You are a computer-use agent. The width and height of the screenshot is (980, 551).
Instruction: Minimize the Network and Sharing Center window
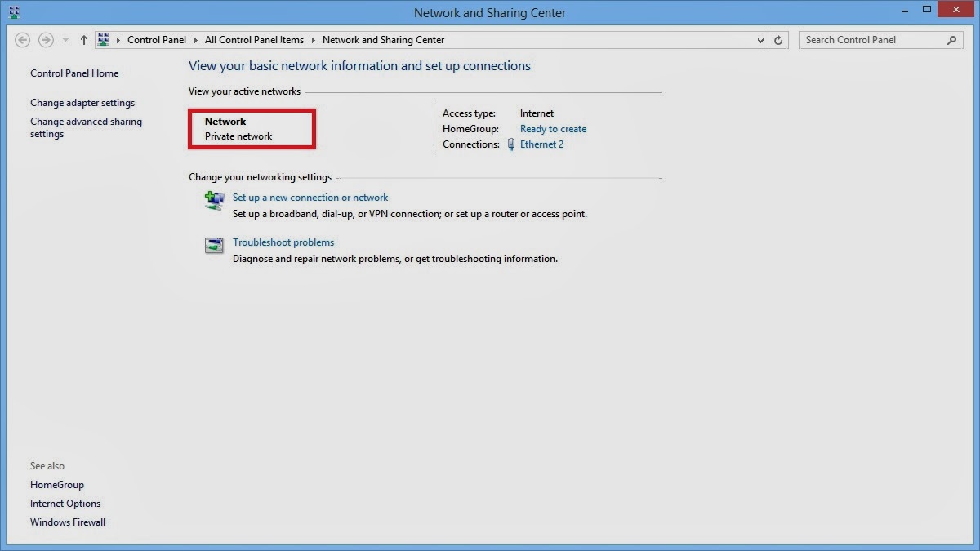pyautogui.click(x=906, y=9)
